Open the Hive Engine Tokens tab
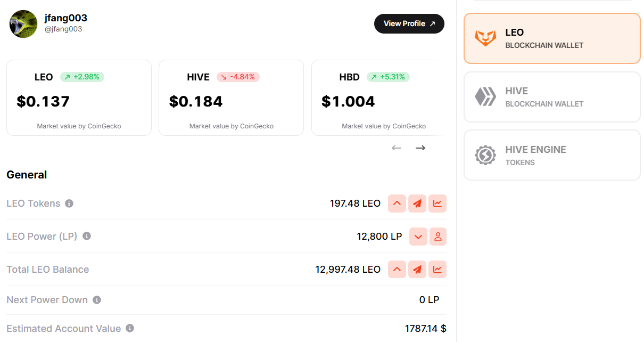This screenshot has width=644, height=342. pyautogui.click(x=552, y=155)
